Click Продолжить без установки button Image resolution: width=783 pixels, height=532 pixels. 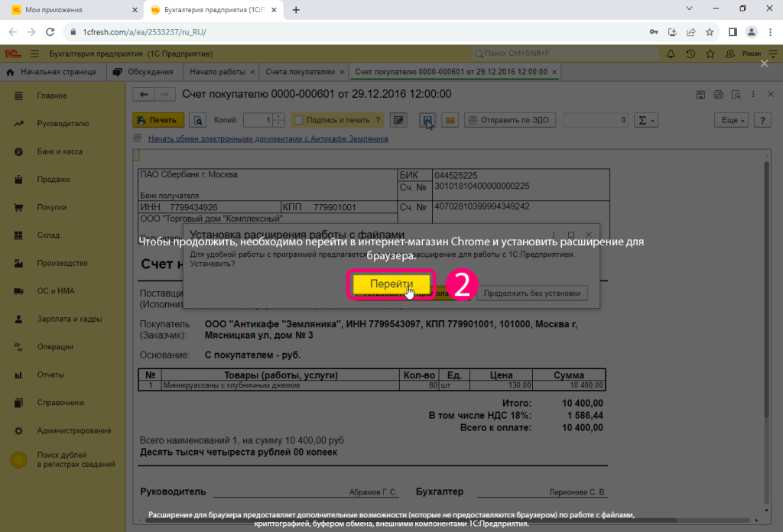(532, 294)
